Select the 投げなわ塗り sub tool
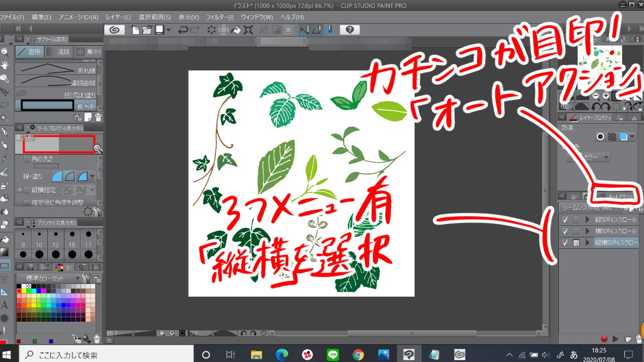644x362 pixels. point(56,94)
